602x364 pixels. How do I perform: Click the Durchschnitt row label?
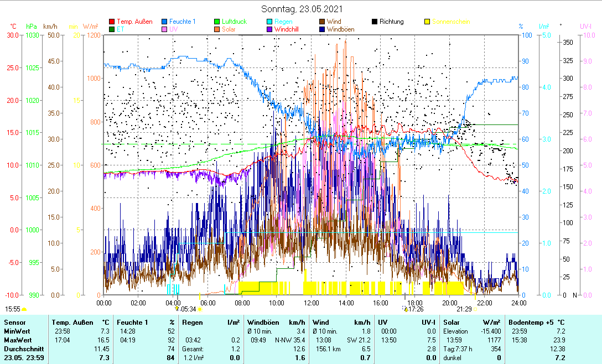(23, 349)
